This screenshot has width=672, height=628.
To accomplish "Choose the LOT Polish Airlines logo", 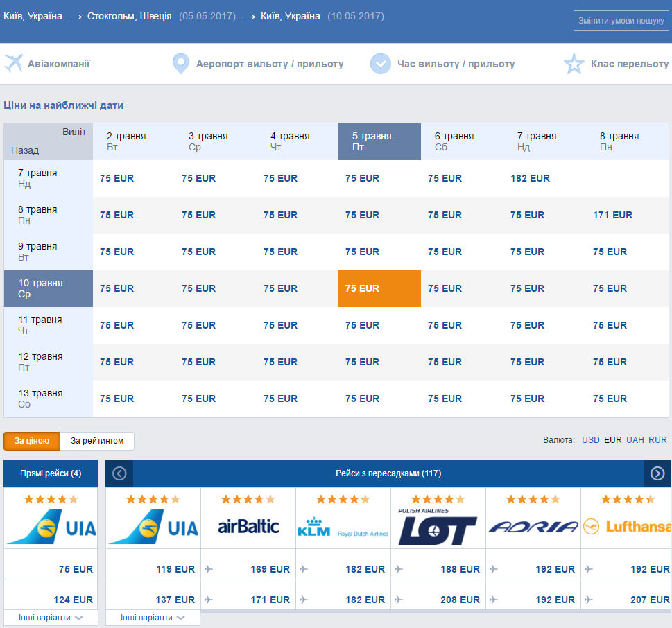I will 438,527.
